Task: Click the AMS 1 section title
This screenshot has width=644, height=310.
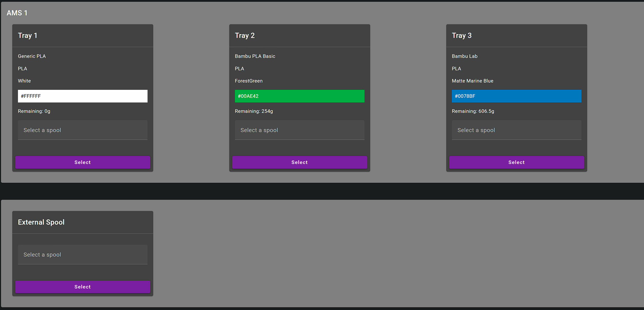Action: click(17, 13)
